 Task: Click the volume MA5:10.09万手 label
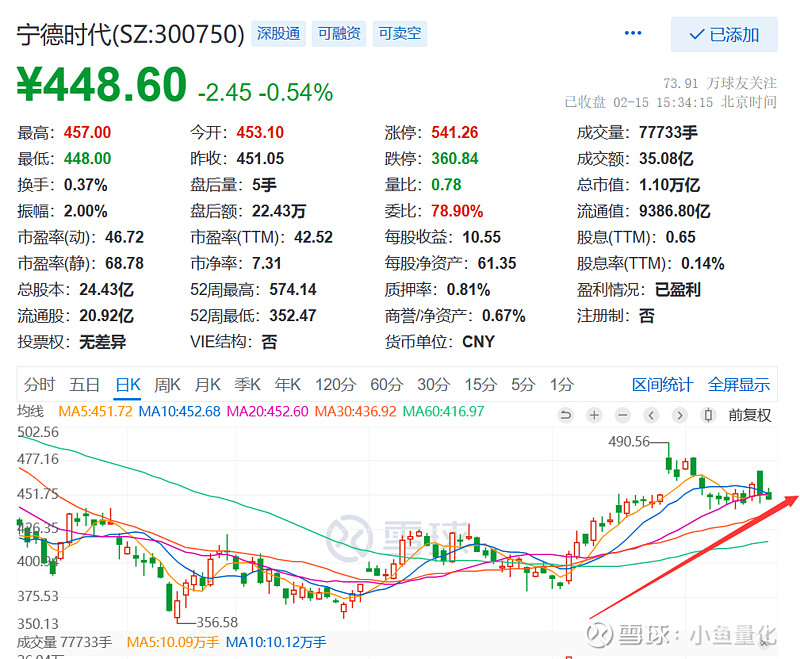(x=172, y=642)
